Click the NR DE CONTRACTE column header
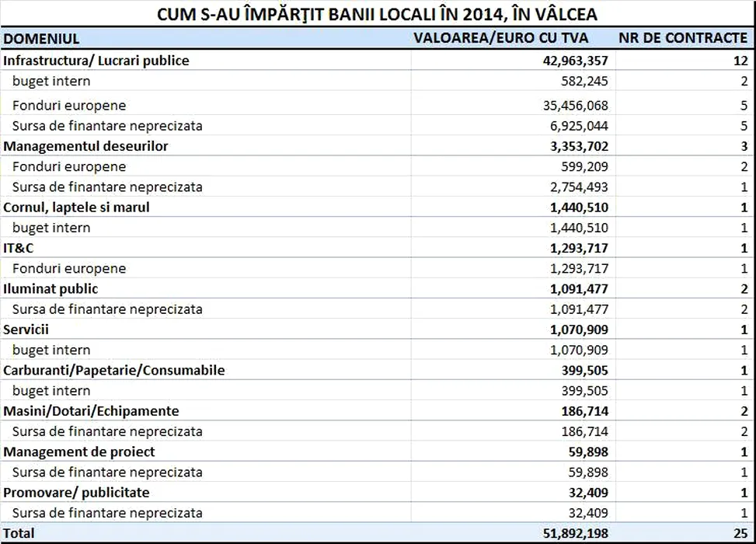Screen dimensions: 756x544 683,38
